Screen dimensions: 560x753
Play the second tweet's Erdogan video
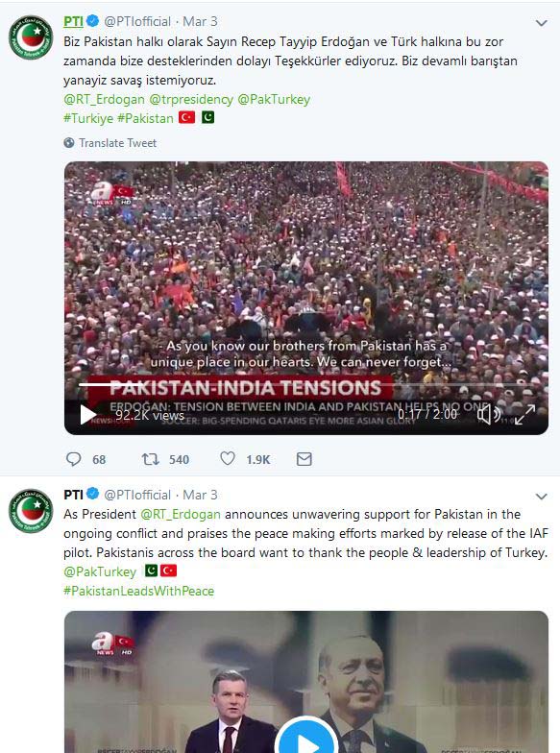tap(306, 740)
